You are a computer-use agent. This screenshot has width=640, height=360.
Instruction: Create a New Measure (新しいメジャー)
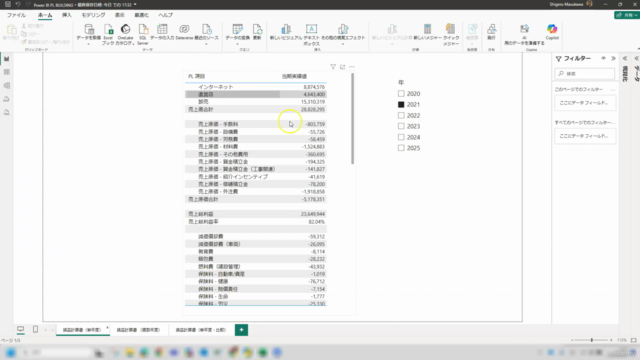click(x=427, y=32)
